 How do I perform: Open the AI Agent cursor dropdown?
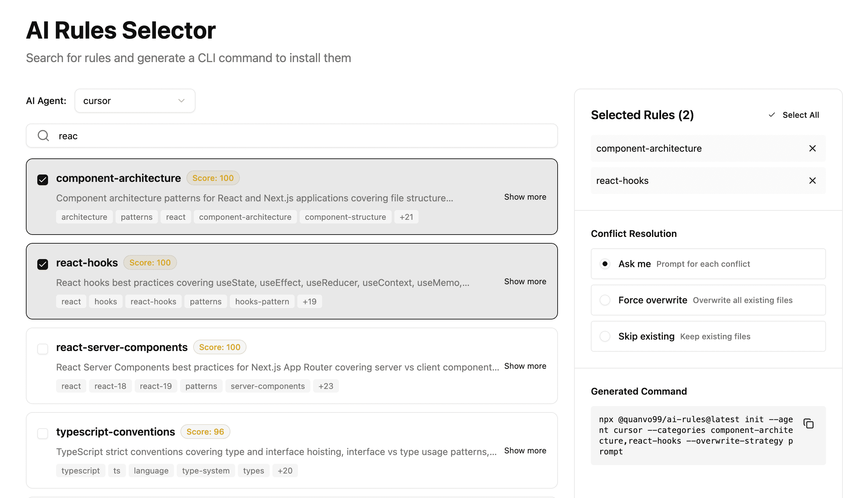click(x=135, y=101)
